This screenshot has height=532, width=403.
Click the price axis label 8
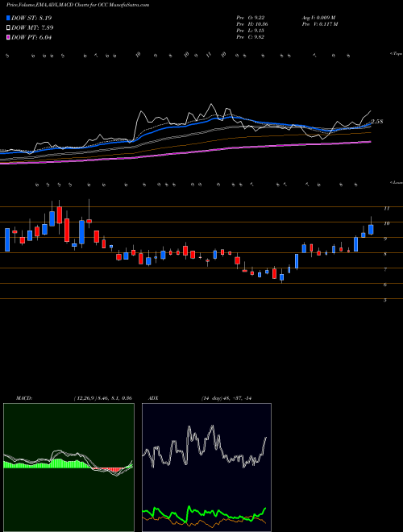pyautogui.click(x=385, y=254)
